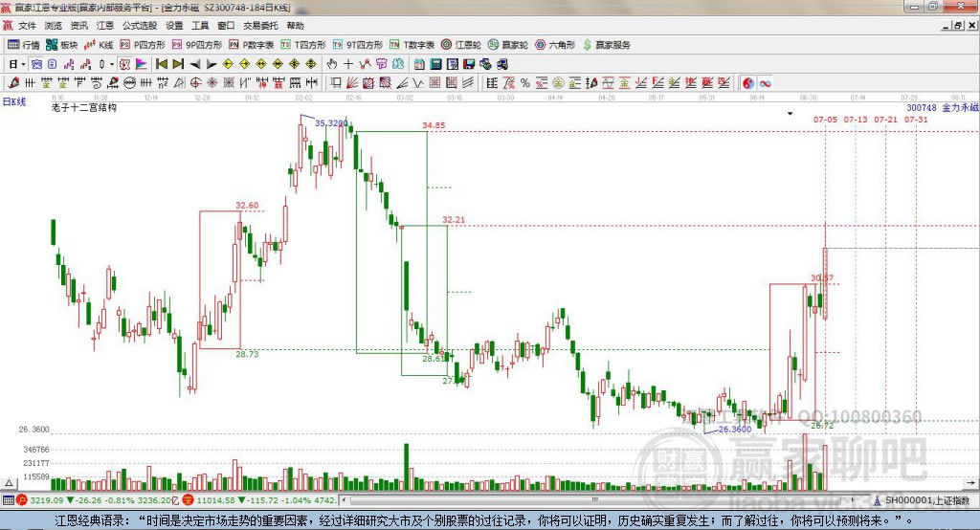Viewport: 980px width, 530px height.
Task: Open the P数字表 tool
Action: [252, 45]
